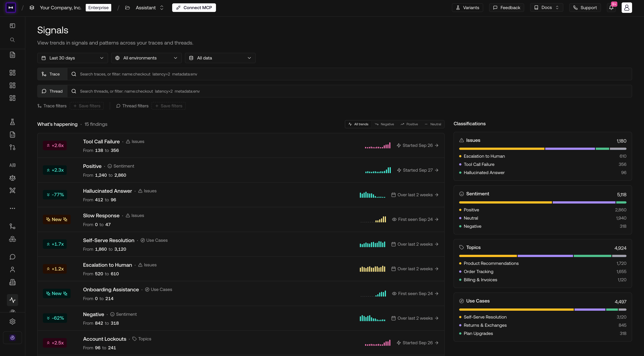Expand the Docs menu
Image resolution: width=644 pixels, height=356 pixels.
pos(547,7)
